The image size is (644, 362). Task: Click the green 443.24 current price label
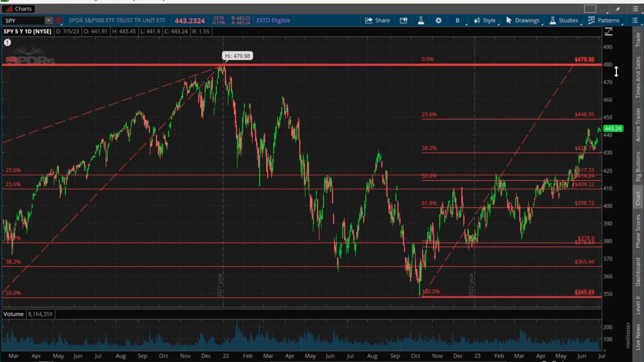[x=613, y=129]
